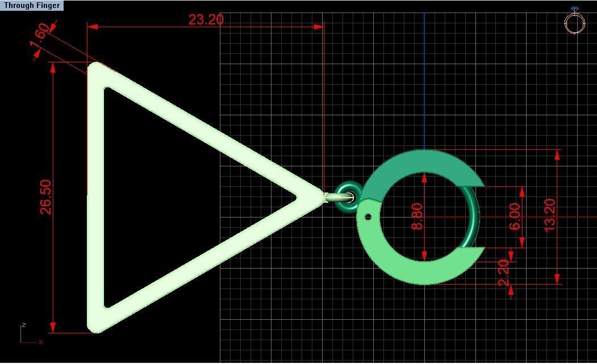Select the 8.80 dimension text
The width and height of the screenshot is (597, 364).
pyautogui.click(x=418, y=216)
